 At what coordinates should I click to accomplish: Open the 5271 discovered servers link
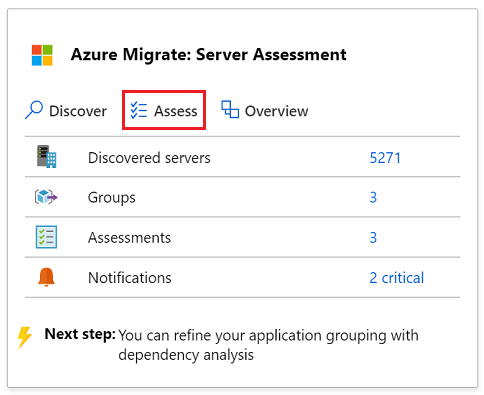385,158
